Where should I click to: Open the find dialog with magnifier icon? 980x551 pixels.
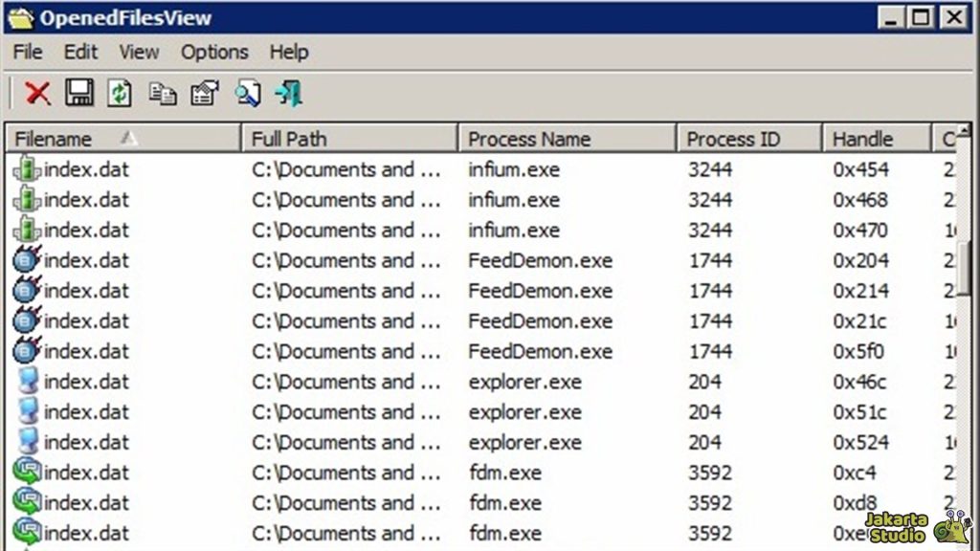coord(246,93)
